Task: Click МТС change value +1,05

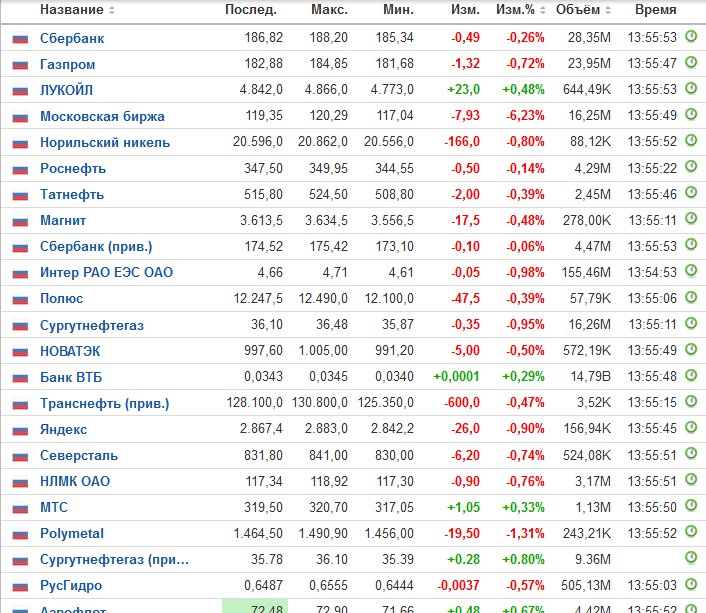Action: [463, 507]
